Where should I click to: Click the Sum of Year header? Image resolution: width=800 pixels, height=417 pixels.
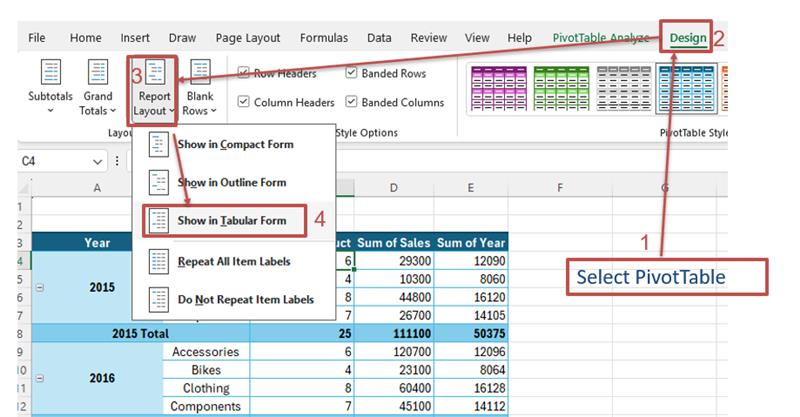[470, 242]
